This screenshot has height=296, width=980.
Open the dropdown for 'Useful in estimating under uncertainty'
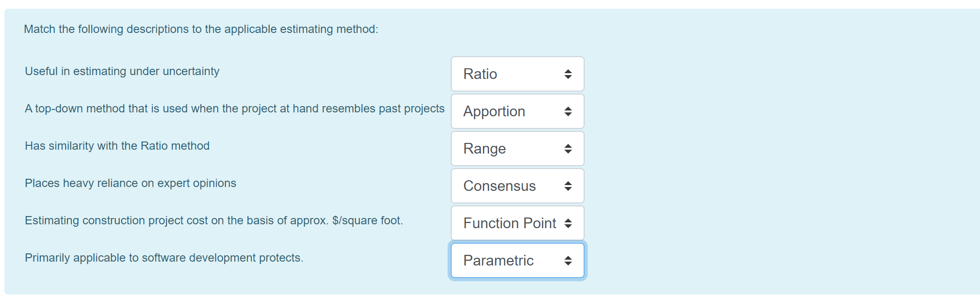(509, 74)
